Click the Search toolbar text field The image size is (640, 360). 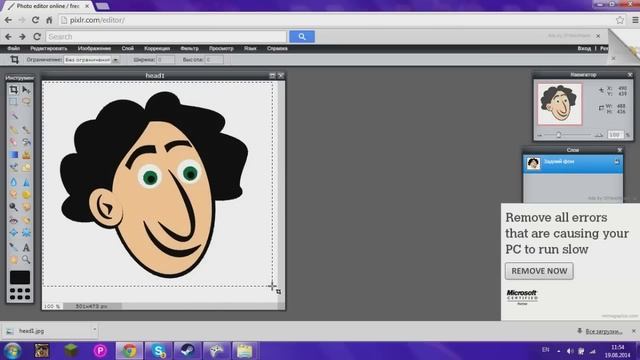point(167,37)
